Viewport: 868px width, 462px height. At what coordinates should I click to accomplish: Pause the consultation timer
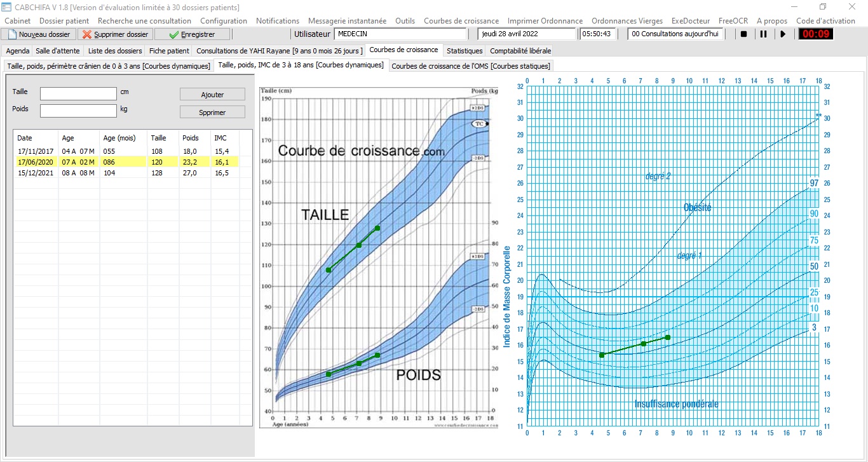pyautogui.click(x=763, y=34)
